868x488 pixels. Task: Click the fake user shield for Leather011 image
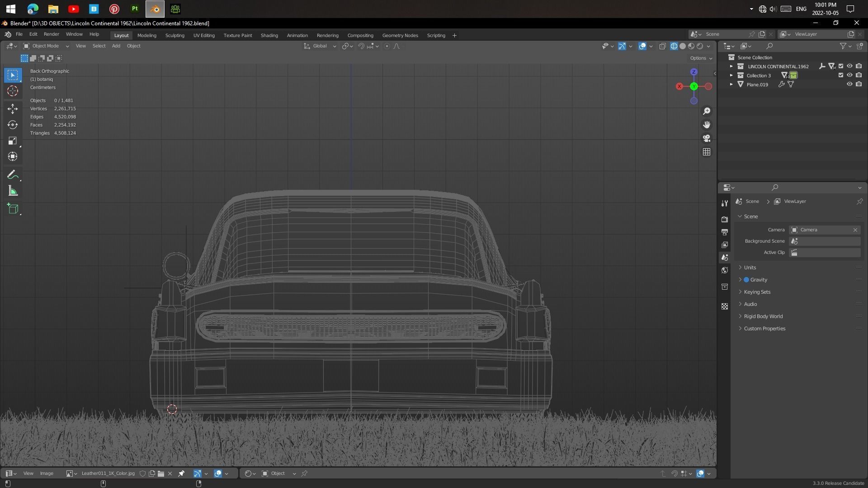(142, 474)
